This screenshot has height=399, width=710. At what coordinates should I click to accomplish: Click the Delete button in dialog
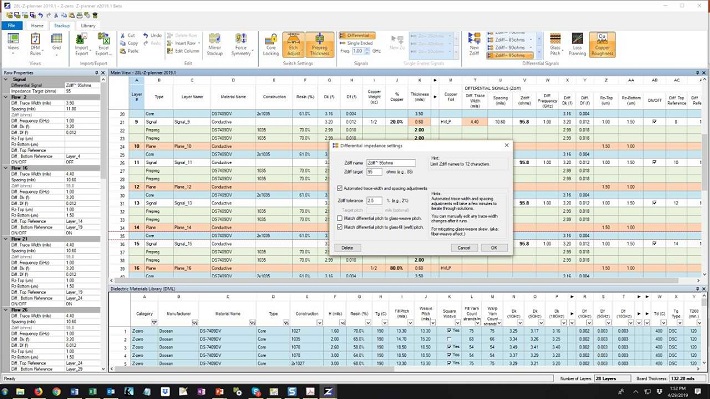(347, 248)
